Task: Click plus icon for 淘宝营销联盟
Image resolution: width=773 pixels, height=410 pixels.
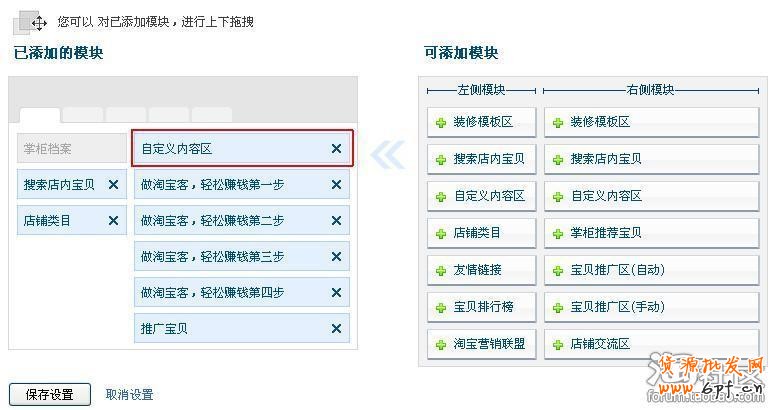Action: 441,344
